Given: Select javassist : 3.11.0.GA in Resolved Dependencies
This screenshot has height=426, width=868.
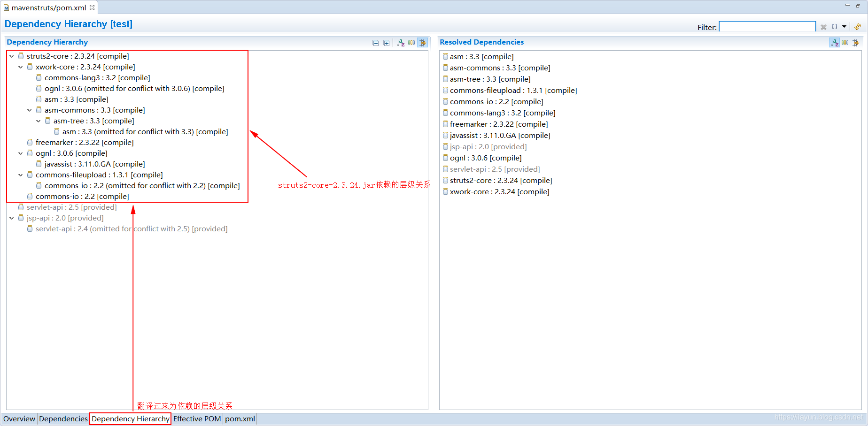Looking at the screenshot, I should coord(500,136).
